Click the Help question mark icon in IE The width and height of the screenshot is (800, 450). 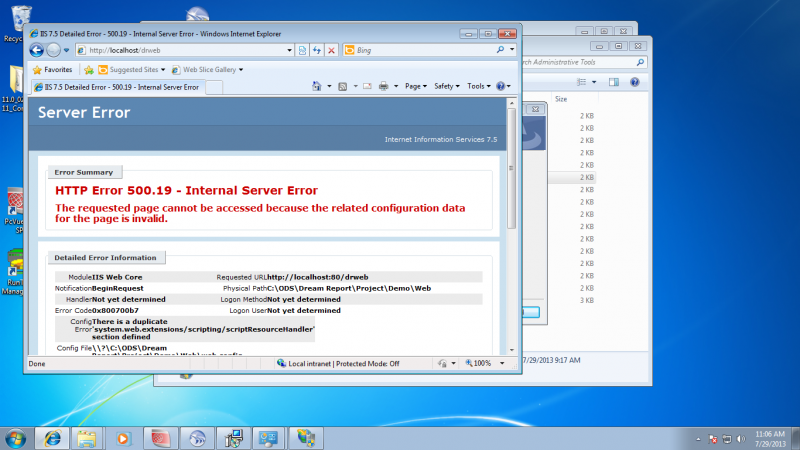pos(501,86)
